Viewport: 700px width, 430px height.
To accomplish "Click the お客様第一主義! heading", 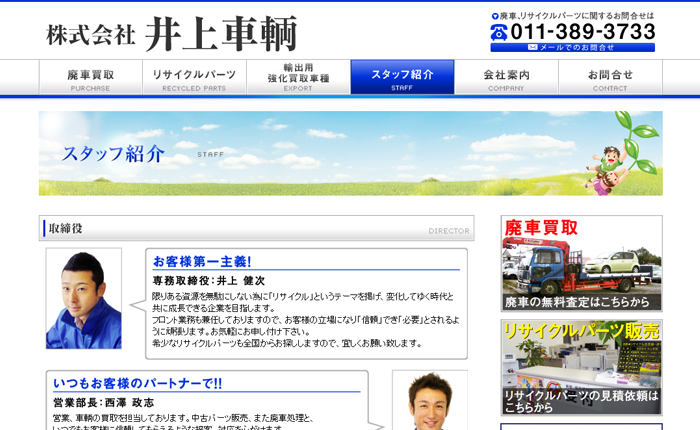I will pyautogui.click(x=202, y=261).
